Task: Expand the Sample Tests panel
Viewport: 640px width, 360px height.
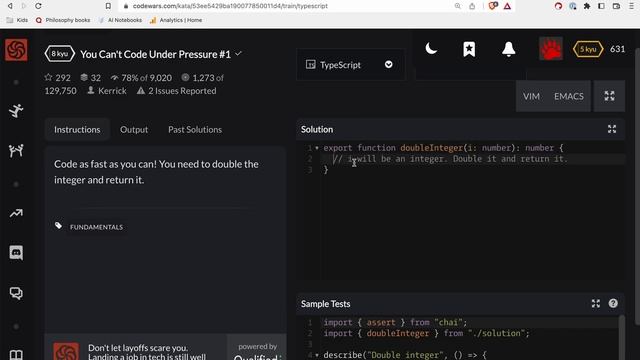Action: (596, 304)
